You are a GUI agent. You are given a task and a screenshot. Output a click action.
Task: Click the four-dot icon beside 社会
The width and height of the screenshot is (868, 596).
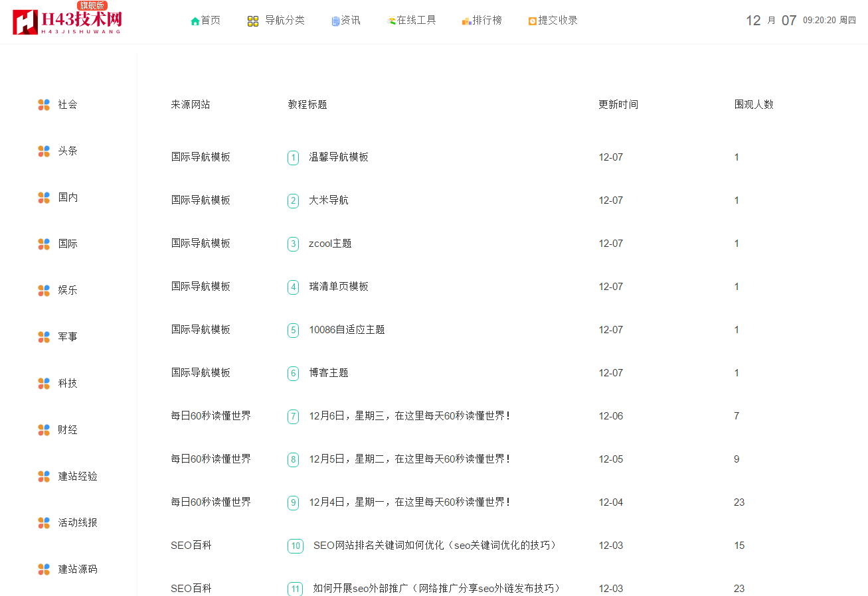(x=44, y=105)
